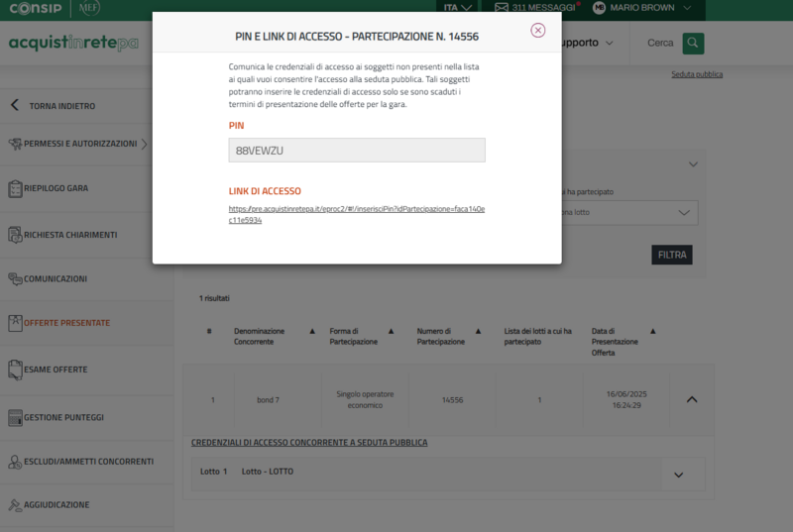793x532 pixels.
Task: Open Escludi/Ammetti Concorrenti section
Action: pyautogui.click(x=88, y=462)
